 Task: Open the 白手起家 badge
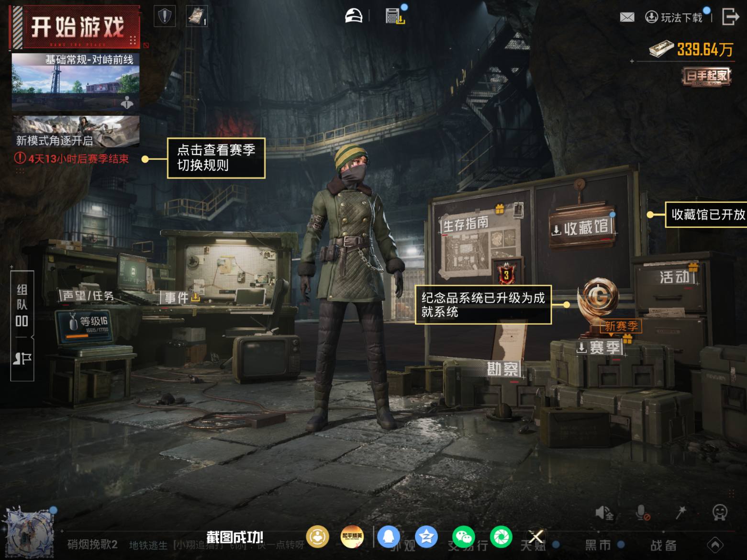tap(706, 77)
